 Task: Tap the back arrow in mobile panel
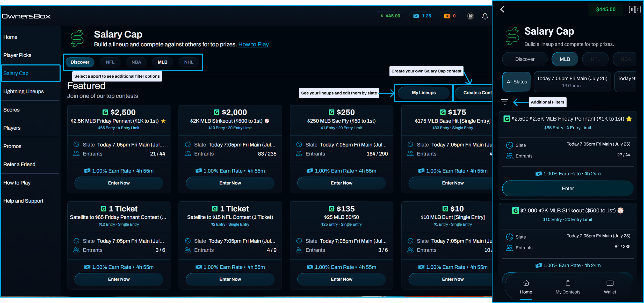[x=502, y=9]
